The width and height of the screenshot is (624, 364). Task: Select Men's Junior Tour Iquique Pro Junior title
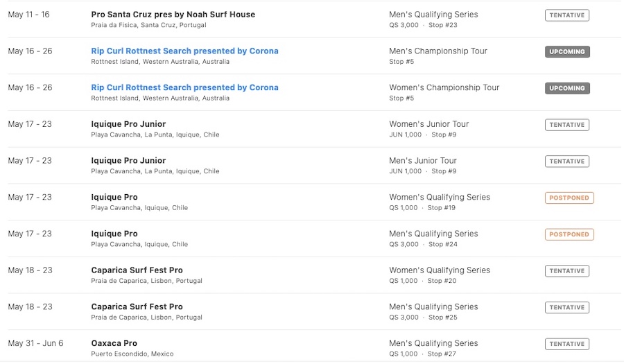point(128,161)
